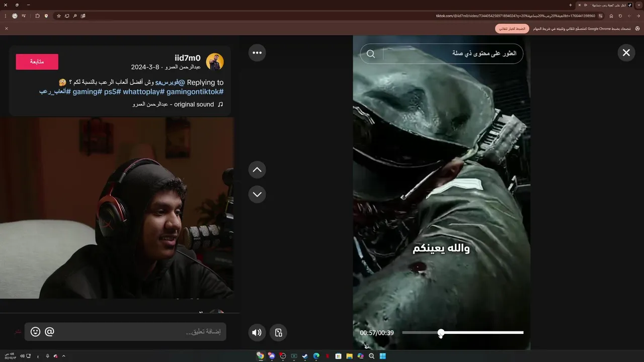This screenshot has width=644, height=362.
Task: Set Chrome as default with الضبط كخيار تلقائي
Action: 512,29
